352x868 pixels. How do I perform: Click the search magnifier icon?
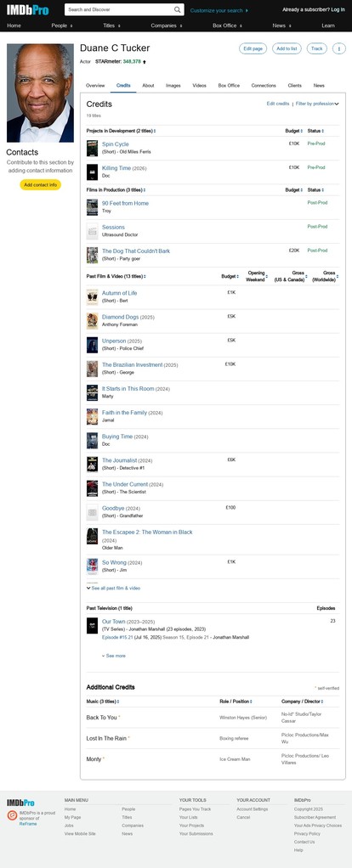178,10
